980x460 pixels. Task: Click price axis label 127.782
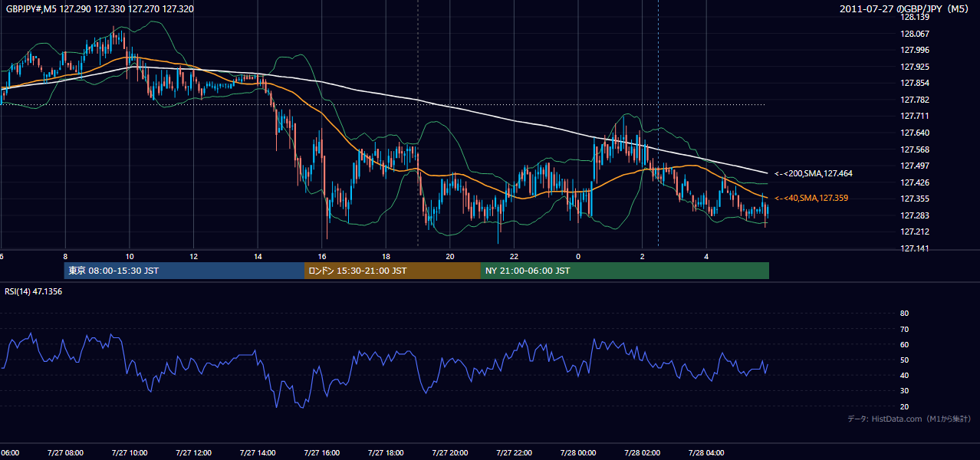(914, 100)
